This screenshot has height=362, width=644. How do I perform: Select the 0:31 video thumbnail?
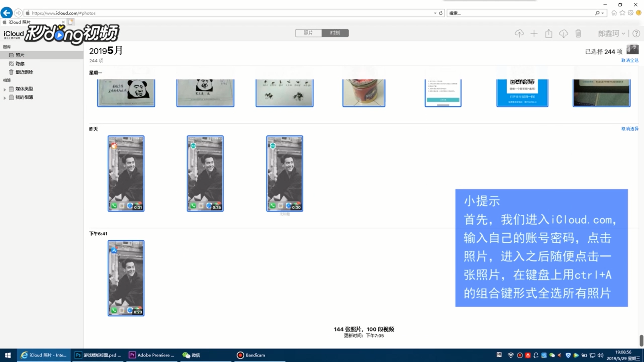pos(126,174)
